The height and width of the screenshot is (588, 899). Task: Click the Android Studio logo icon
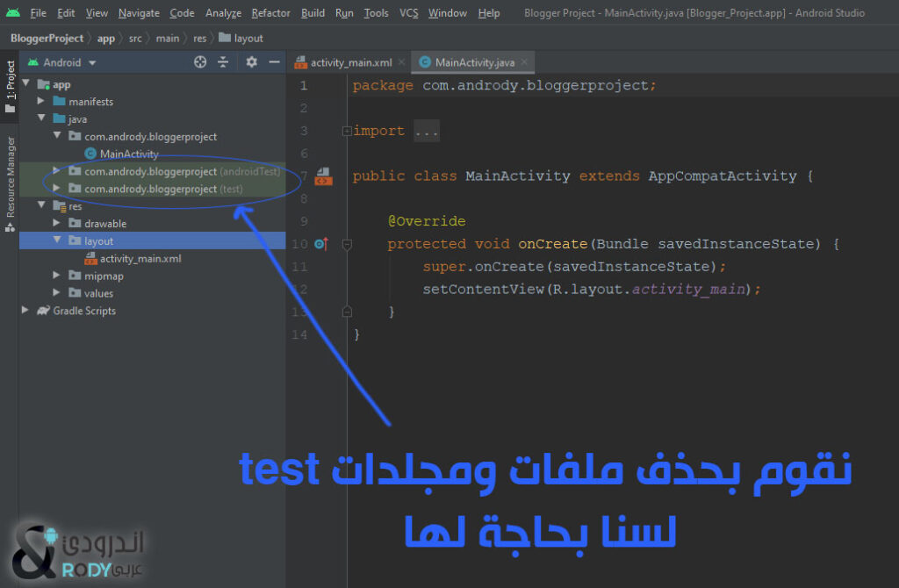coord(12,13)
